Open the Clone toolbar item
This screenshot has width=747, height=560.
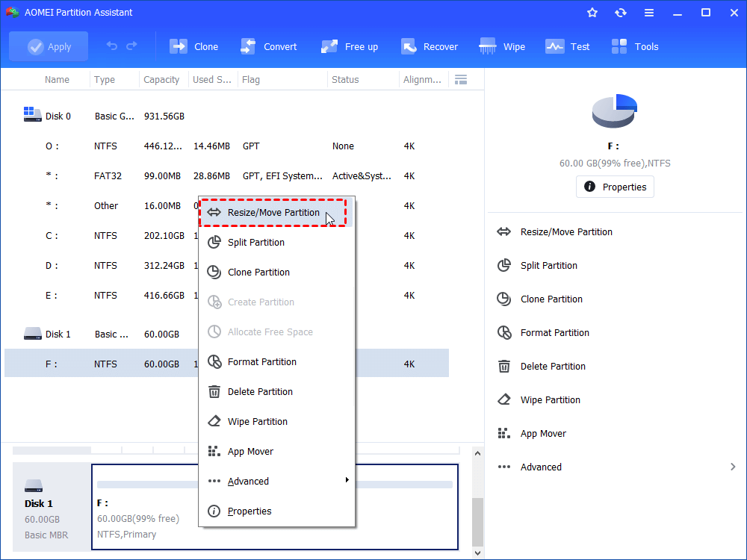pos(193,46)
